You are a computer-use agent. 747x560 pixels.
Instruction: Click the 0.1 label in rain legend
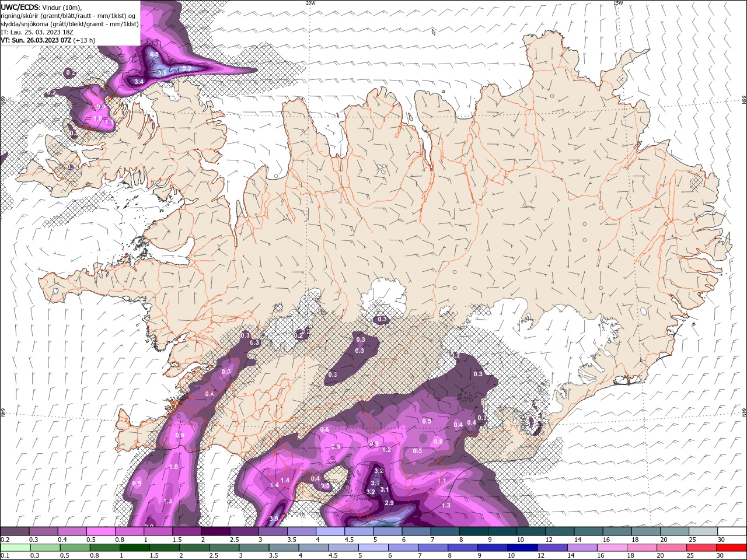coord(5,555)
